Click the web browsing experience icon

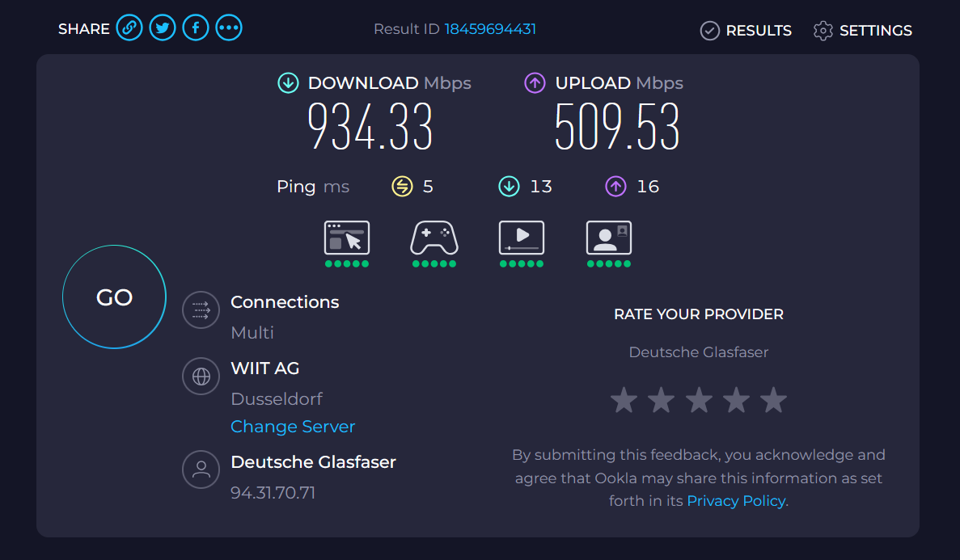(346, 238)
